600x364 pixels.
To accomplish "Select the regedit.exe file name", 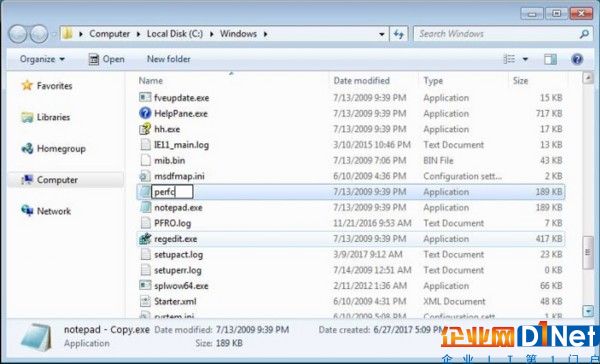I will point(176,239).
